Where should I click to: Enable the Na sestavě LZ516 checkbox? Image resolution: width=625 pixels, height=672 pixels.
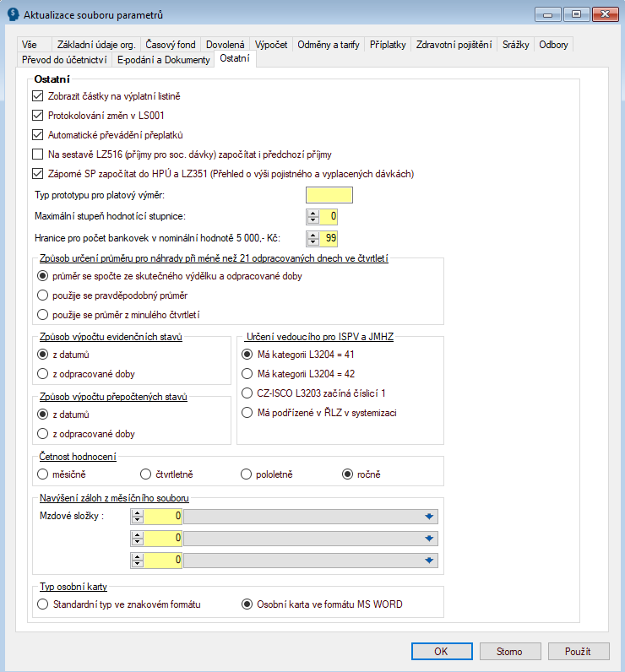(x=37, y=154)
